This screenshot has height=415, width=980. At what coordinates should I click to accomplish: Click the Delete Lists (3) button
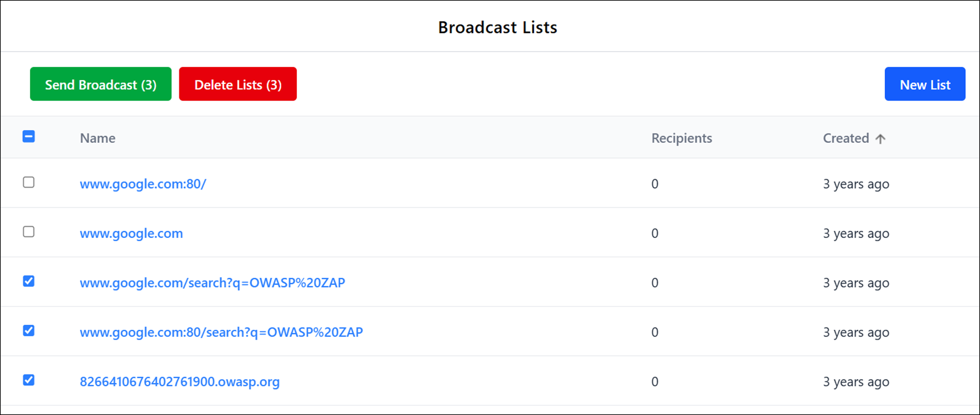(238, 84)
